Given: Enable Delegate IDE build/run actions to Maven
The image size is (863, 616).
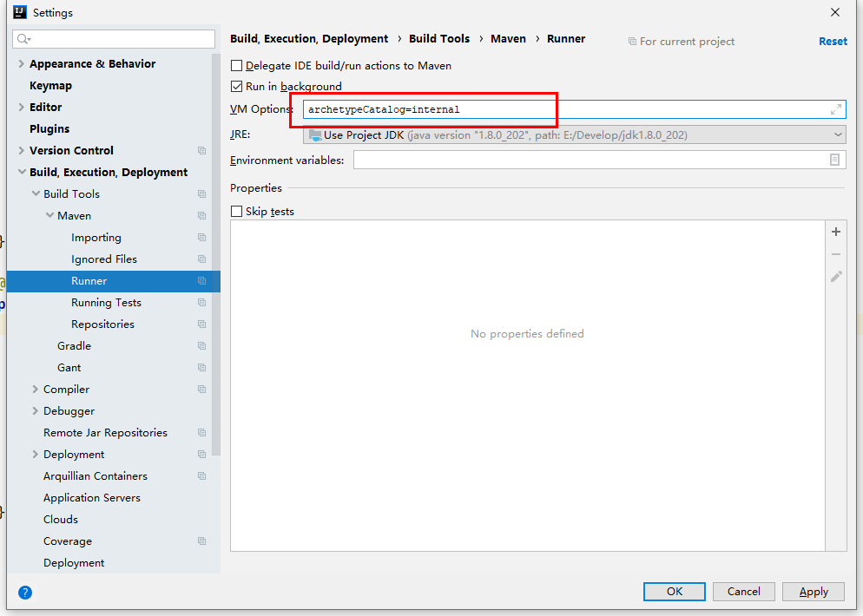Looking at the screenshot, I should click(x=237, y=65).
